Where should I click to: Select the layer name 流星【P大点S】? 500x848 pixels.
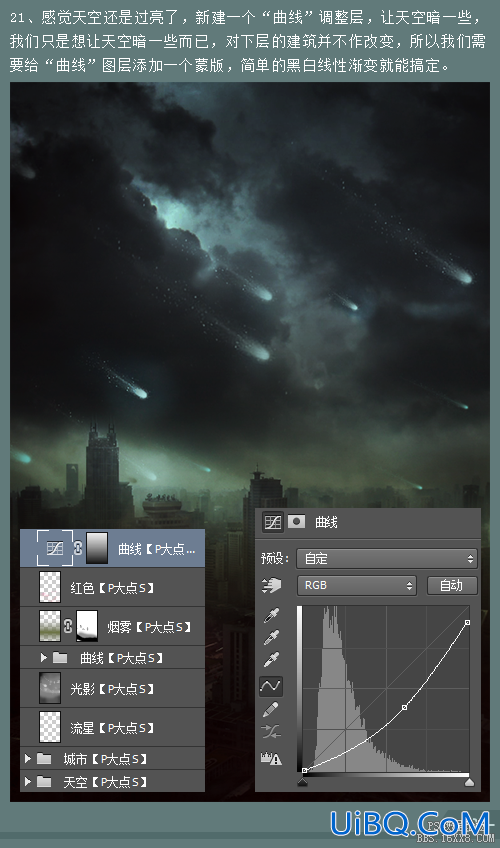point(112,727)
